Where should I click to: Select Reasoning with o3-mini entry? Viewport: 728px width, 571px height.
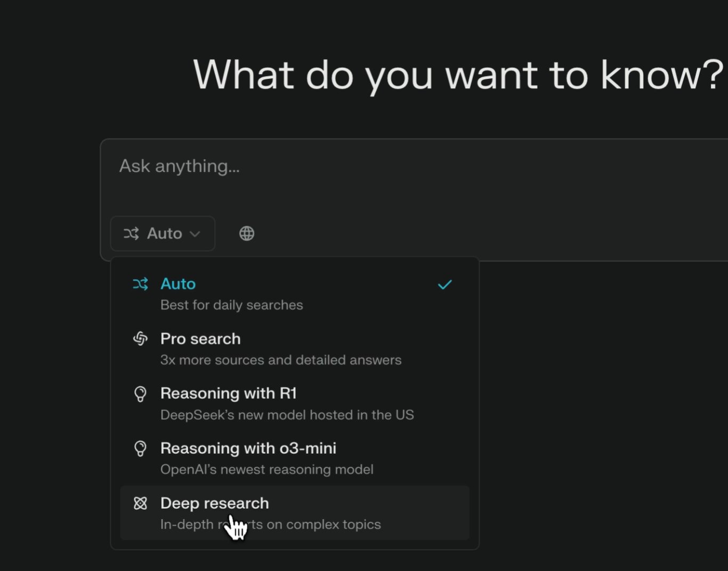248,448
